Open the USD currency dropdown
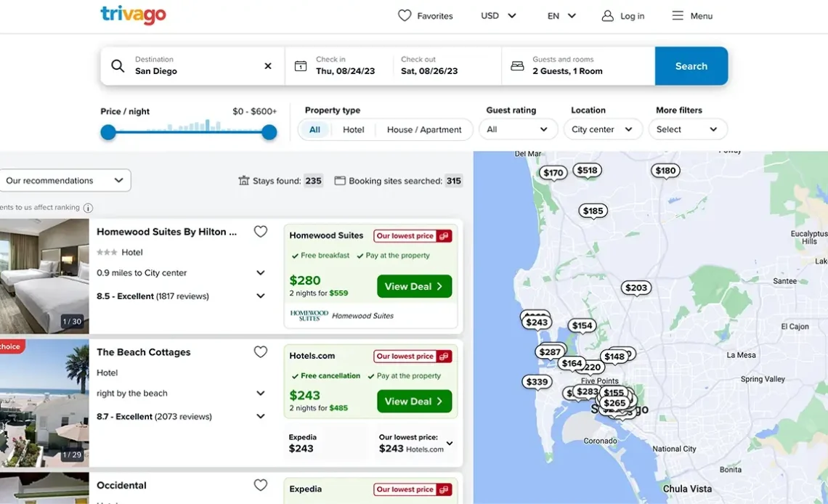The width and height of the screenshot is (828, 504). pos(498,16)
